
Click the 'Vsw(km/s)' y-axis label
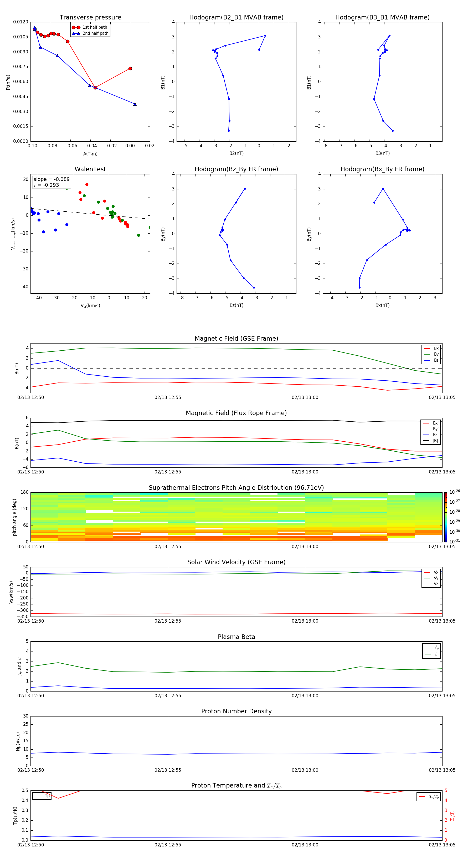coord(11,592)
